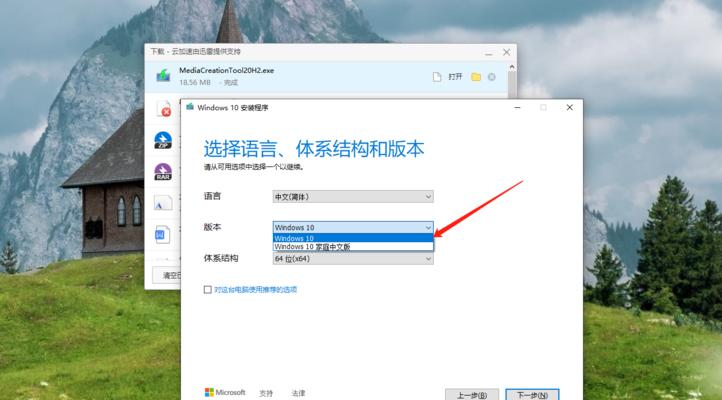Screen dimensions: 722x400
Task: Close the 下载 downloads window
Action: click(x=507, y=52)
